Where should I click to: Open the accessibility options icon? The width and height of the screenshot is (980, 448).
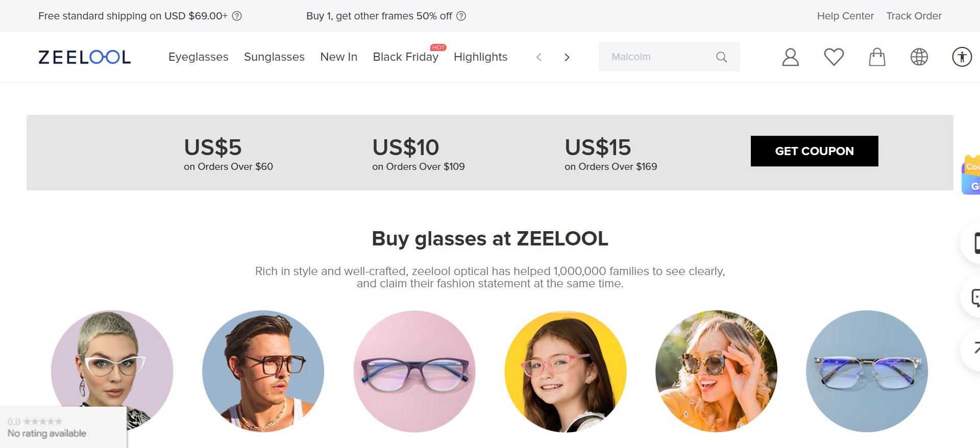[x=962, y=57]
